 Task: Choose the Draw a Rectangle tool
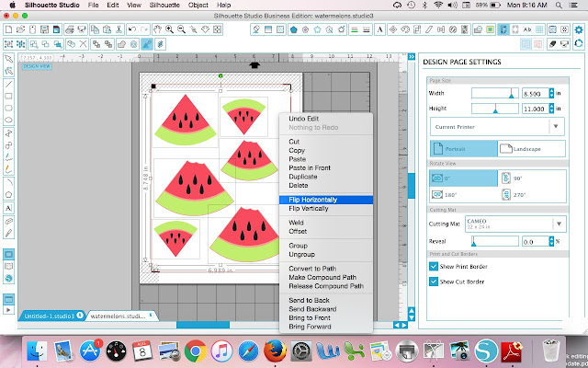(x=8, y=96)
